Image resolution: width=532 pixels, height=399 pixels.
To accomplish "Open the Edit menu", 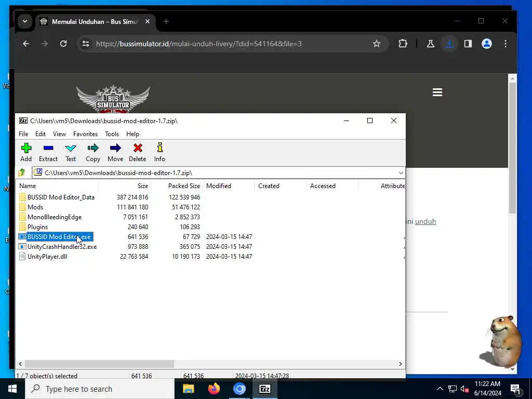I will click(x=41, y=134).
